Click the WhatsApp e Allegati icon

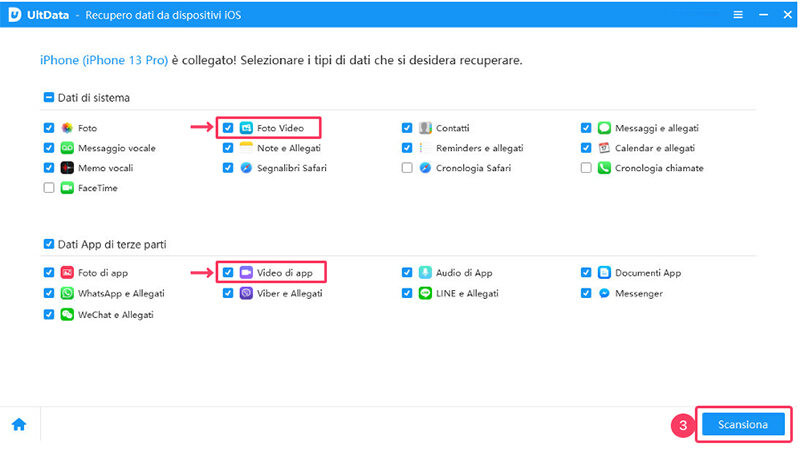click(x=68, y=294)
